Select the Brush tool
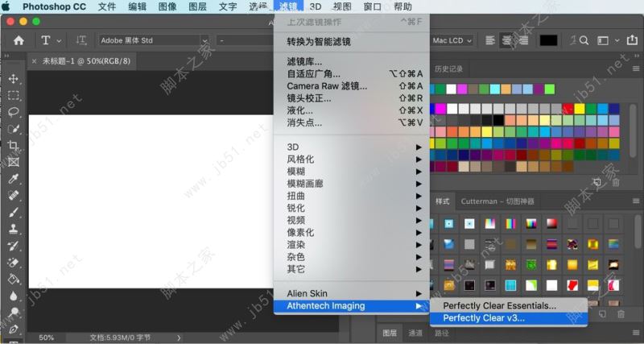 (x=13, y=212)
